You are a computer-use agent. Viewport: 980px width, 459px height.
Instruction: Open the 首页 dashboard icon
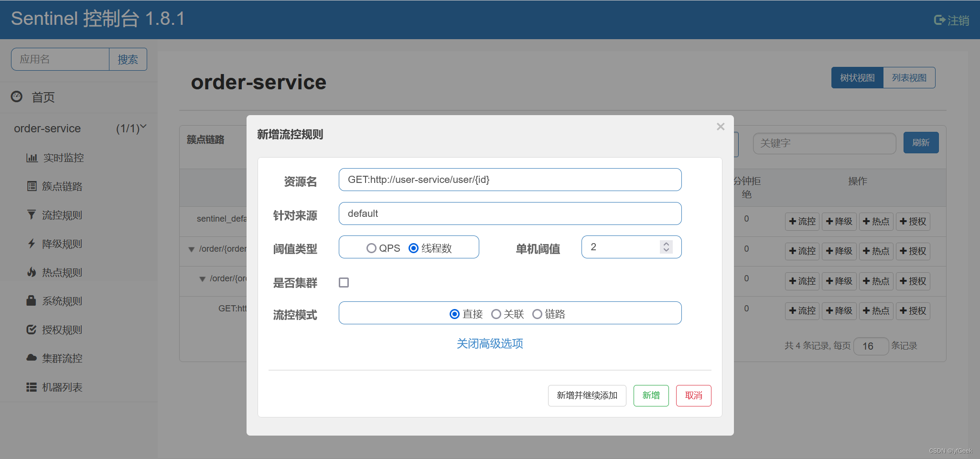[17, 96]
